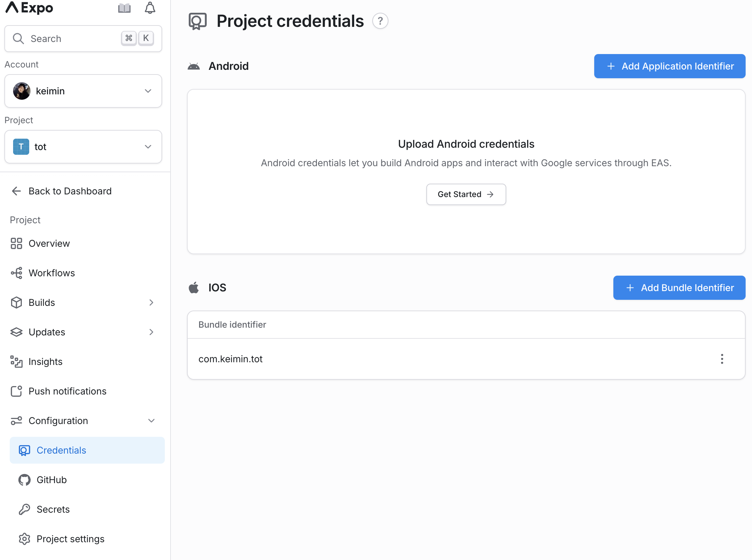752x560 pixels.
Task: Collapse the Configuration section
Action: (x=151, y=421)
